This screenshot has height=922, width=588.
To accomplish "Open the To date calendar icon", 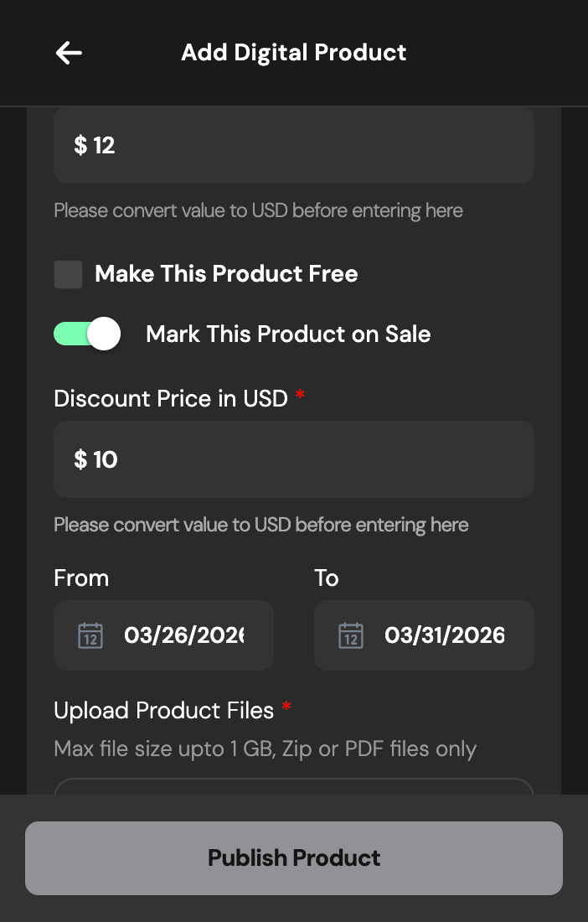I will click(351, 635).
